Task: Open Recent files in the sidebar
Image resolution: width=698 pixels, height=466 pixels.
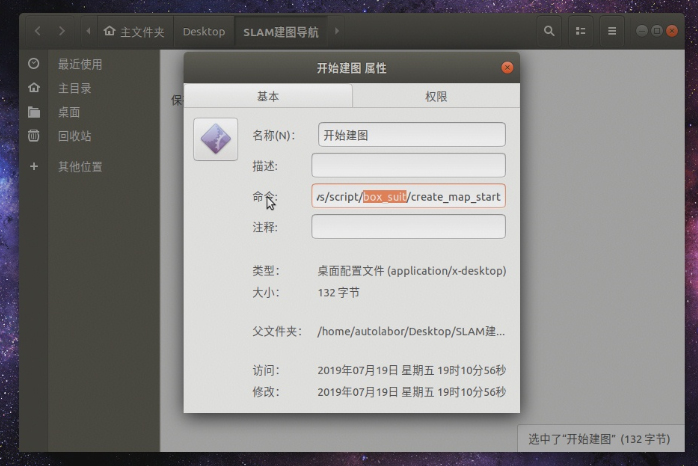Action: [79, 64]
